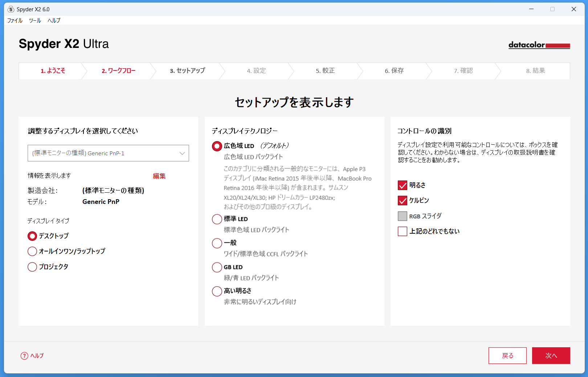Viewport: 588px width, 377px height.
Task: Click the ディスプレイテクノロジー heading
Action: (x=245, y=131)
